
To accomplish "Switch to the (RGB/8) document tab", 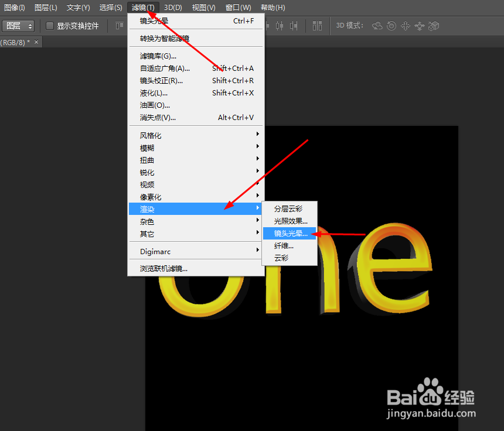I will coord(15,42).
